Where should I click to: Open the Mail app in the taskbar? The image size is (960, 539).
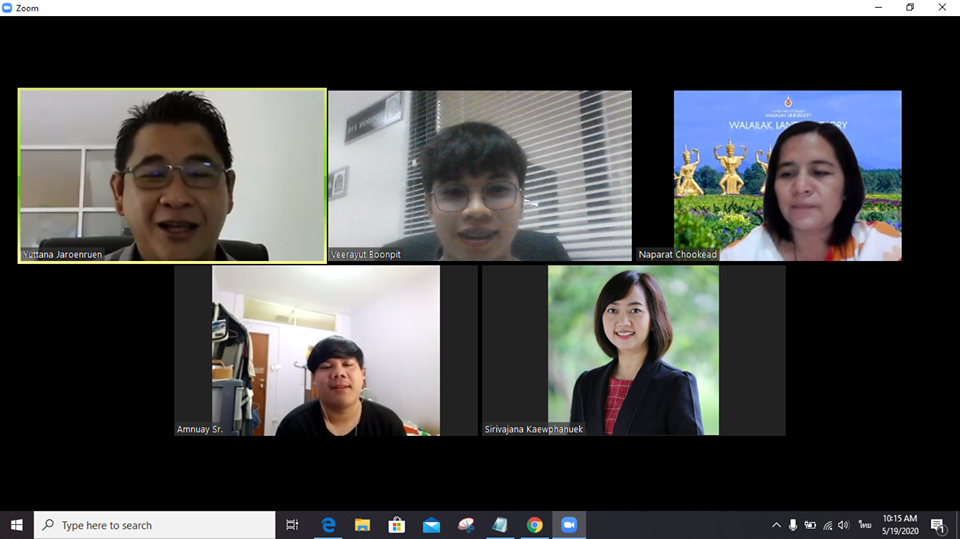pyautogui.click(x=431, y=525)
